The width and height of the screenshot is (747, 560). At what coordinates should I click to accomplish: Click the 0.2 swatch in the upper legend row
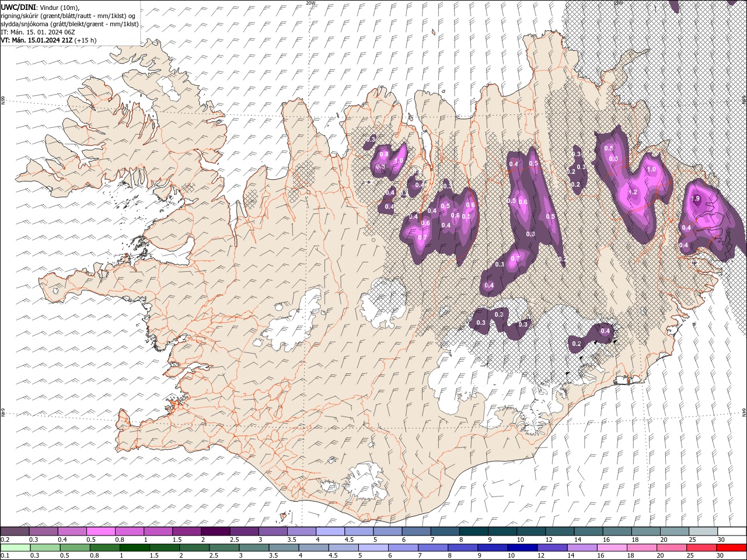pyautogui.click(x=15, y=531)
